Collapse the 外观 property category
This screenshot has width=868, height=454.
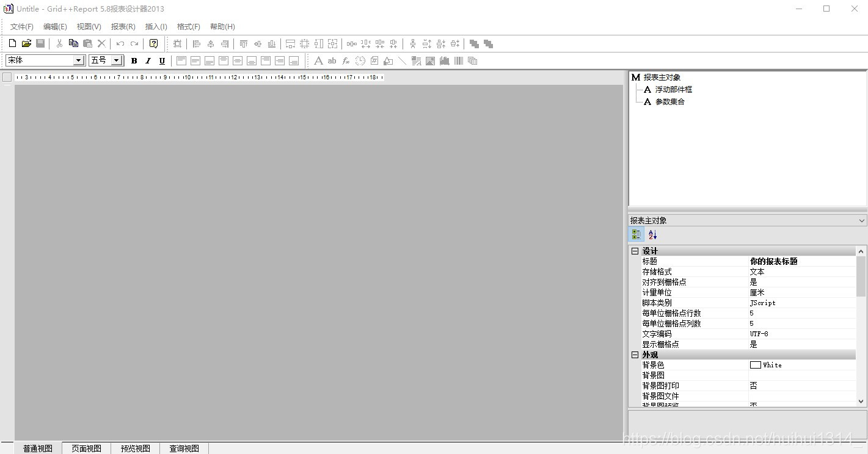[x=635, y=355]
